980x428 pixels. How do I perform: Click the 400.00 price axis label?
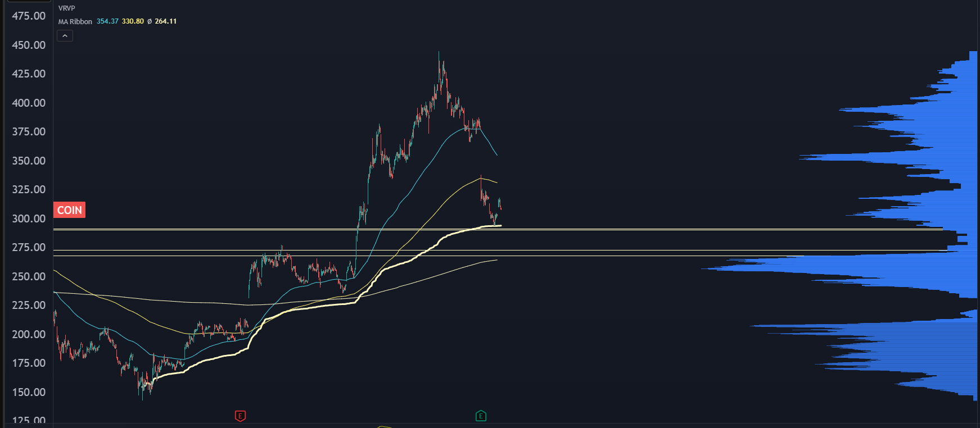coord(29,103)
